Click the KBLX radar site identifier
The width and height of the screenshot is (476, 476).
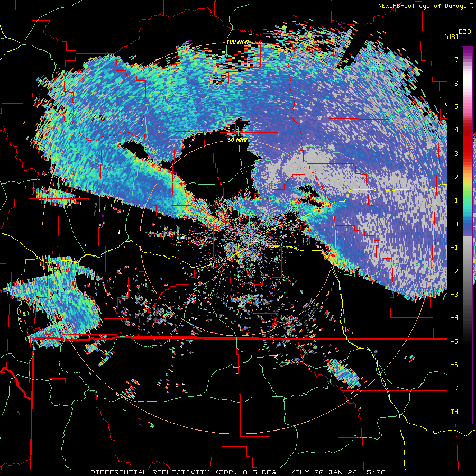[301, 472]
